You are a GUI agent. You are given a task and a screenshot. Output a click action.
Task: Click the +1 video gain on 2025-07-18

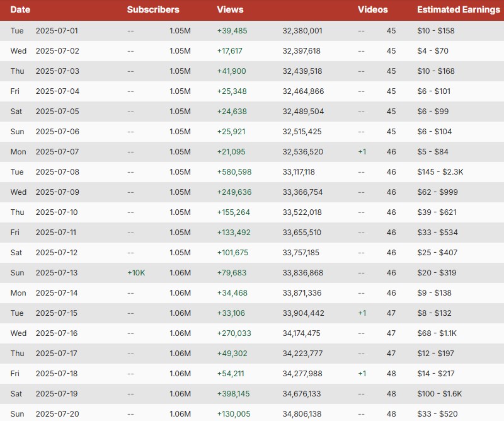click(x=362, y=374)
